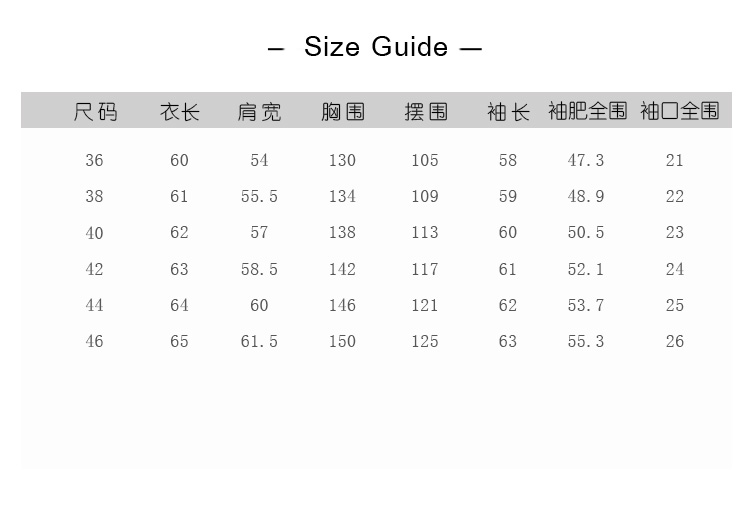Select size 44 row label

pos(94,305)
